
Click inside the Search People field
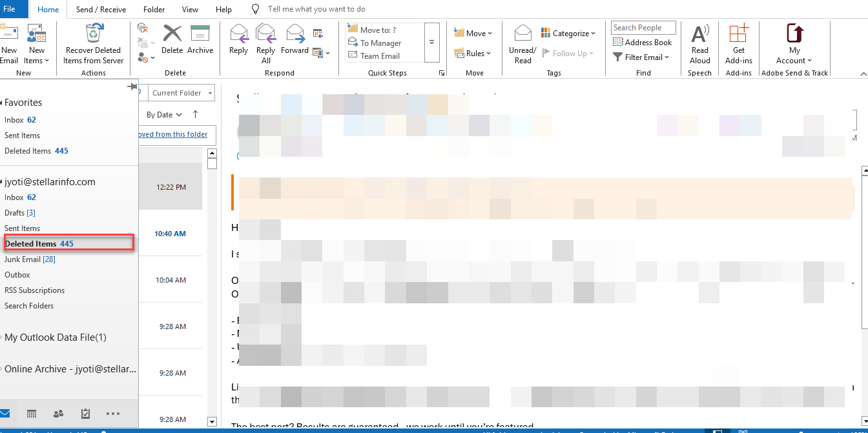pyautogui.click(x=643, y=28)
